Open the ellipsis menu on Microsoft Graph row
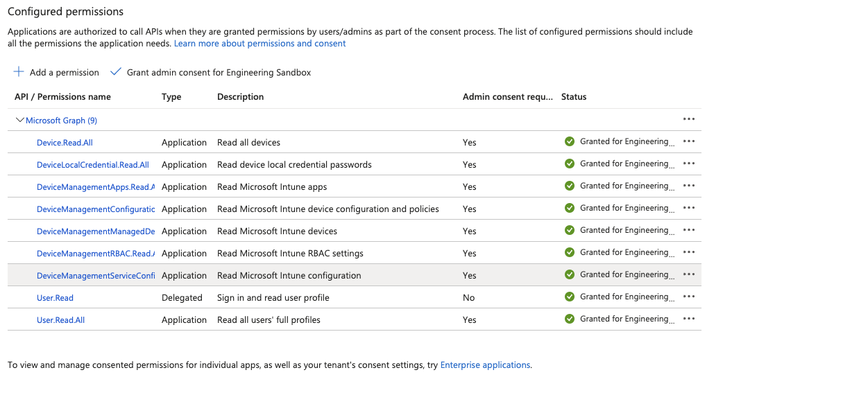Image resolution: width=868 pixels, height=395 pixels. [x=688, y=119]
